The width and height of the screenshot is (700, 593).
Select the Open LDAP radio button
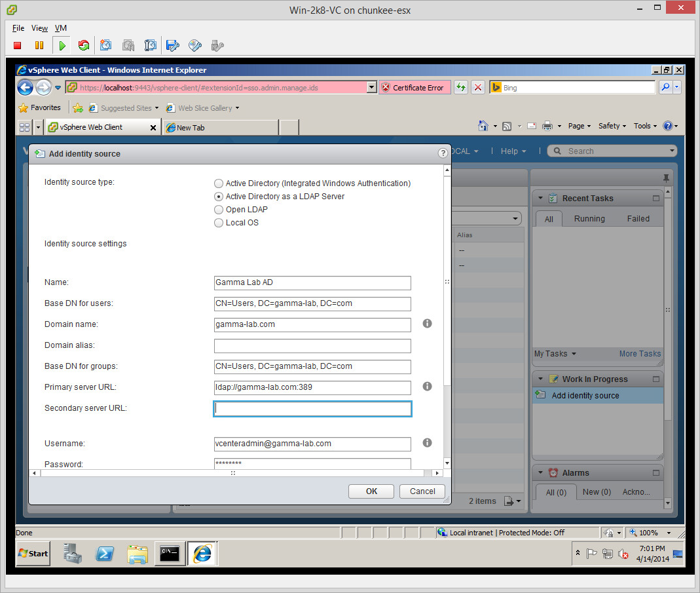coord(219,210)
